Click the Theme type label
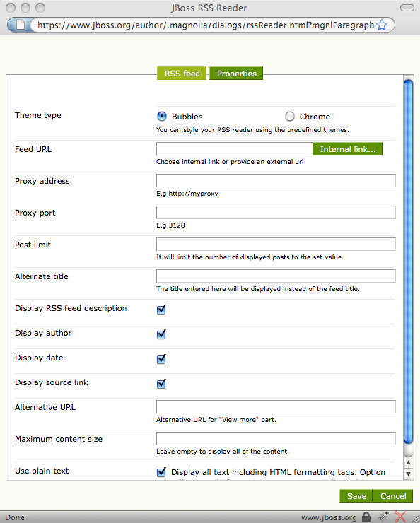Screen dimensions: 420x523 point(38,115)
